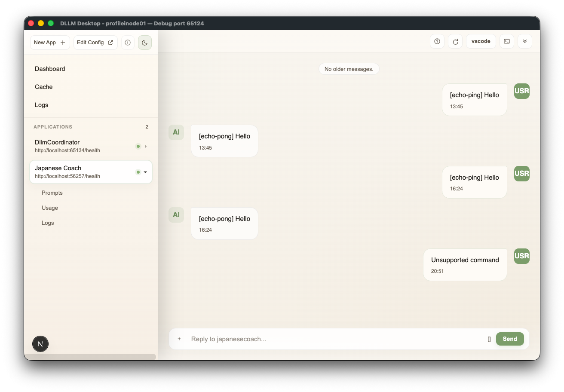The image size is (564, 392).
Task: Click the double chevron down icon
Action: pyautogui.click(x=525, y=41)
